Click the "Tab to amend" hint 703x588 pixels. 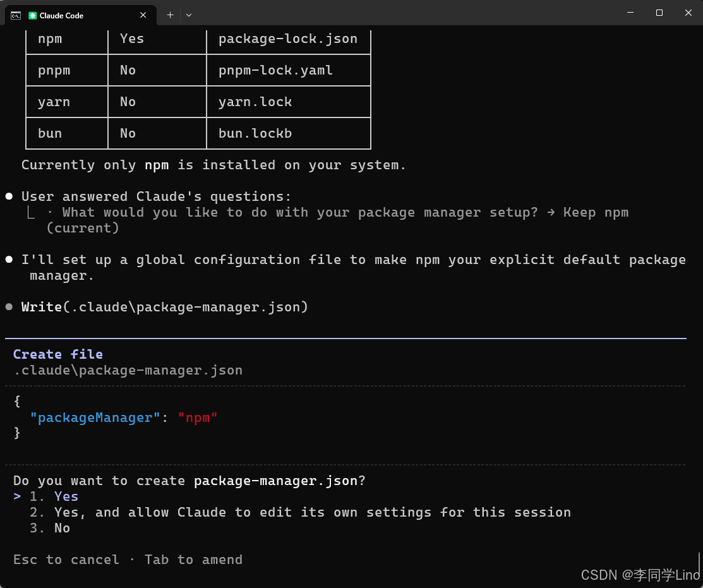tap(193, 560)
